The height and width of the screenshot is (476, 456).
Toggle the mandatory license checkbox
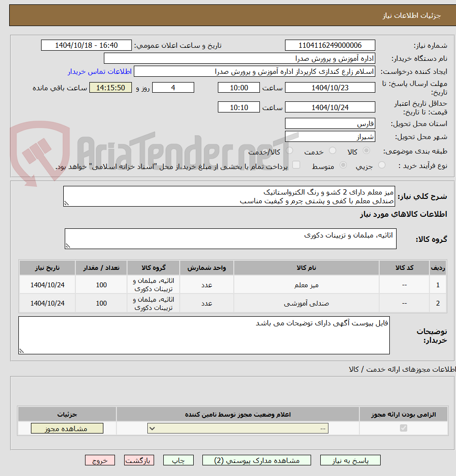pos(403,428)
